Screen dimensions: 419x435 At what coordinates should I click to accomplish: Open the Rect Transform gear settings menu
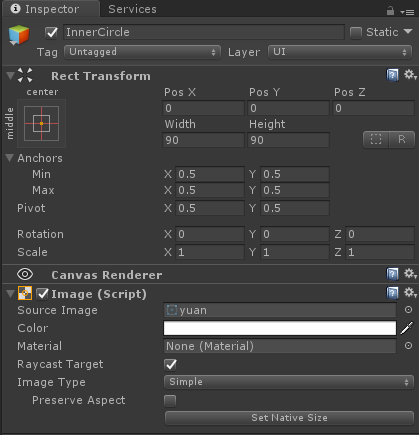pos(410,75)
